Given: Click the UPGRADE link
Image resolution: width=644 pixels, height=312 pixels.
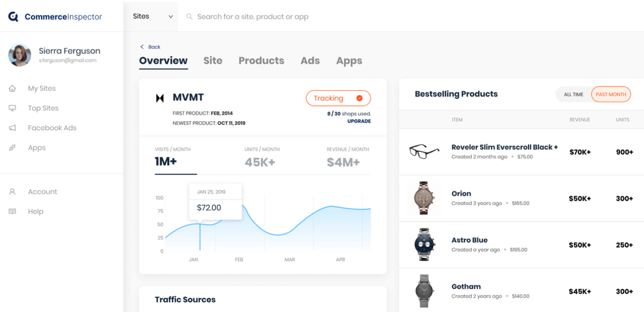Looking at the screenshot, I should click(x=359, y=121).
